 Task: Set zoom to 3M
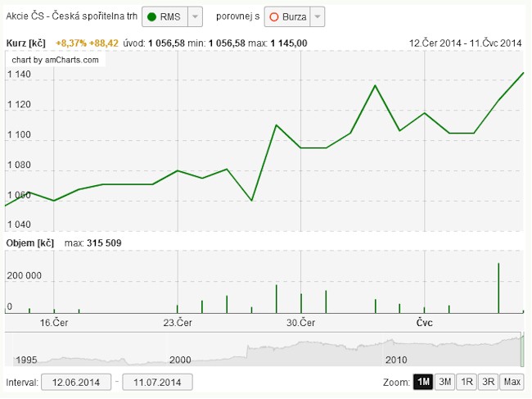(x=444, y=382)
